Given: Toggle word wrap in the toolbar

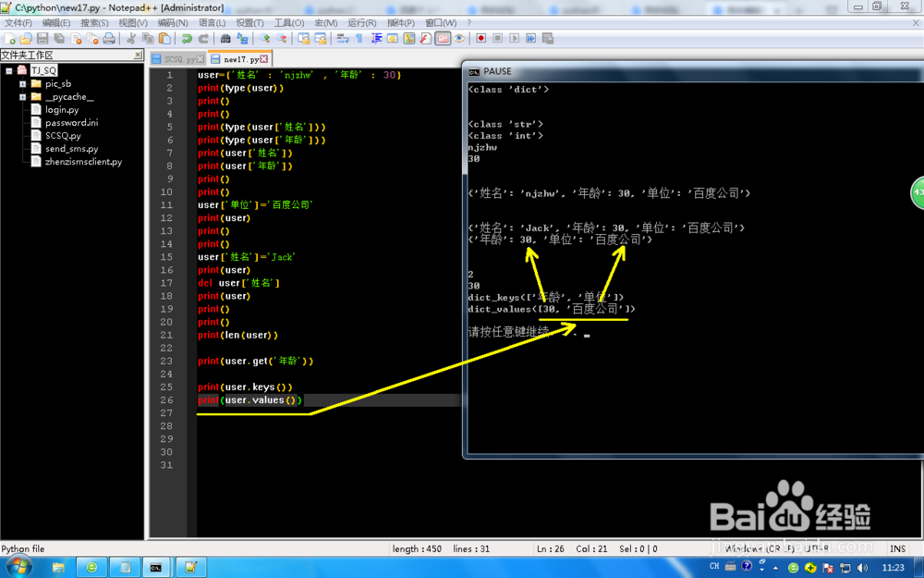Looking at the screenshot, I should pos(341,38).
